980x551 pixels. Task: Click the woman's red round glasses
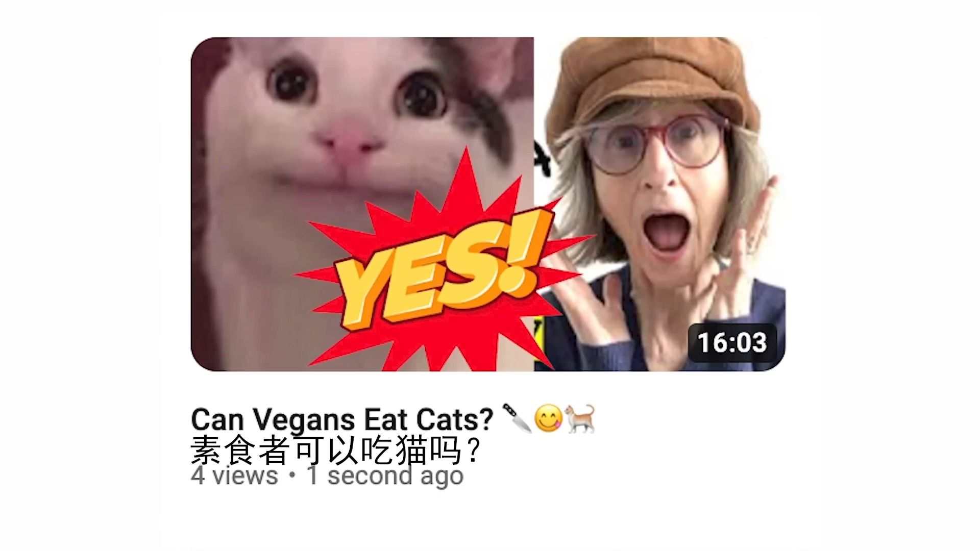point(656,141)
